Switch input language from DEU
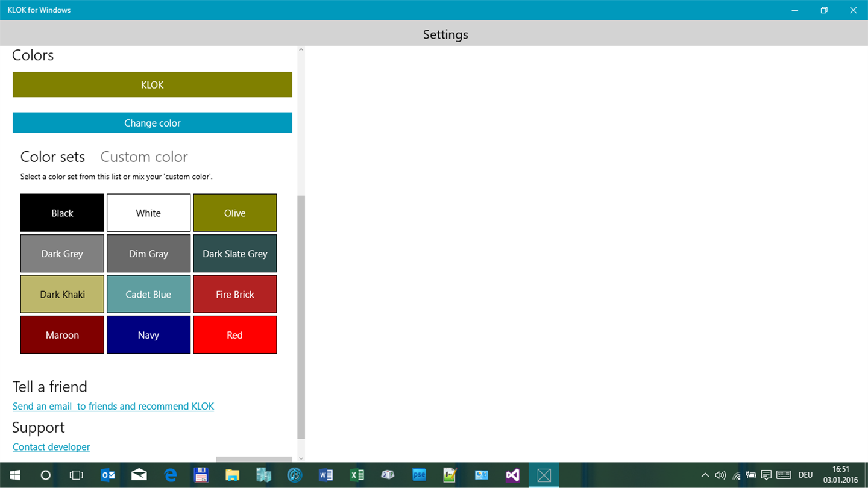 tap(806, 475)
